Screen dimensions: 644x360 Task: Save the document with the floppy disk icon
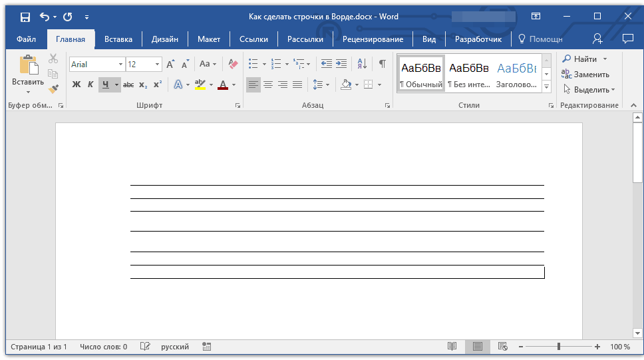click(25, 17)
